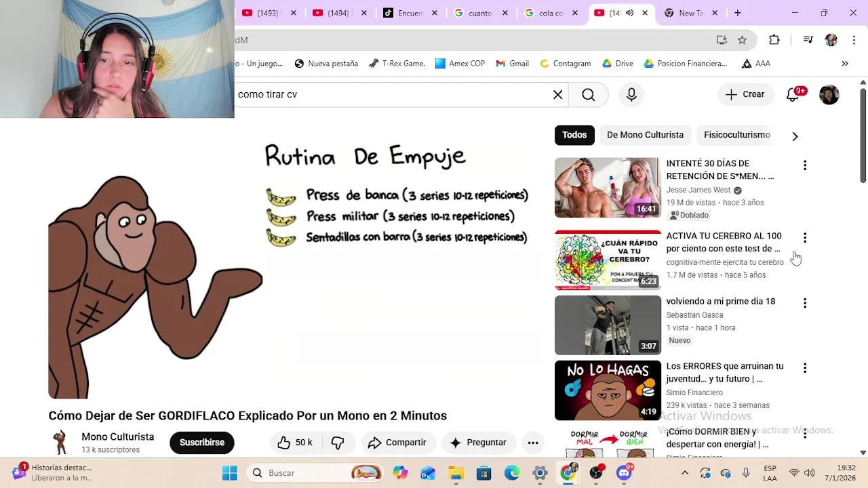Open the Nueva pestaña bookmark

tap(326, 64)
